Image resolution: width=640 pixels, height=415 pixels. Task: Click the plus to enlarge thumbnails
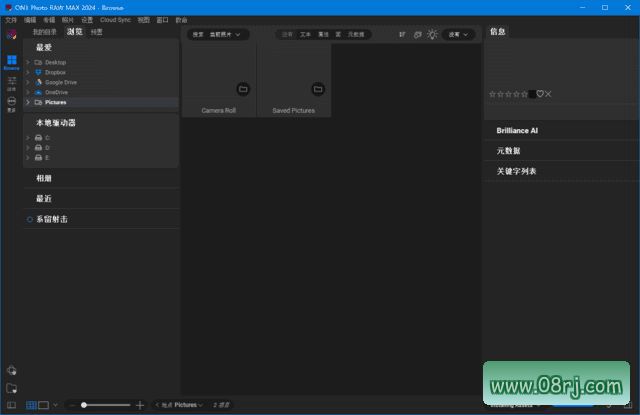[x=140, y=405]
